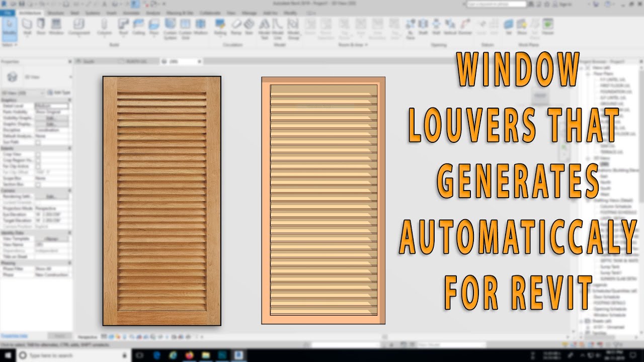Select the Column tool
The height and width of the screenshot is (362, 644).
104,27
